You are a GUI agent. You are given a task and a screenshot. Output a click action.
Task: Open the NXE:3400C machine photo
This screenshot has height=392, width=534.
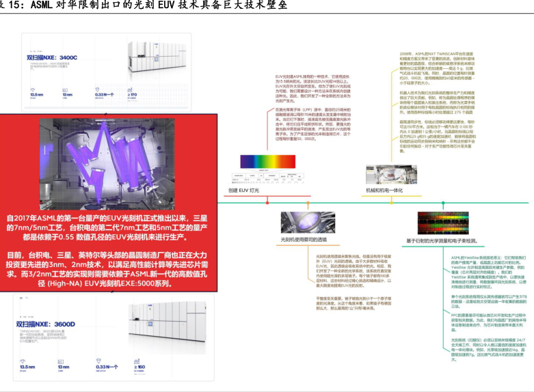pos(157,57)
